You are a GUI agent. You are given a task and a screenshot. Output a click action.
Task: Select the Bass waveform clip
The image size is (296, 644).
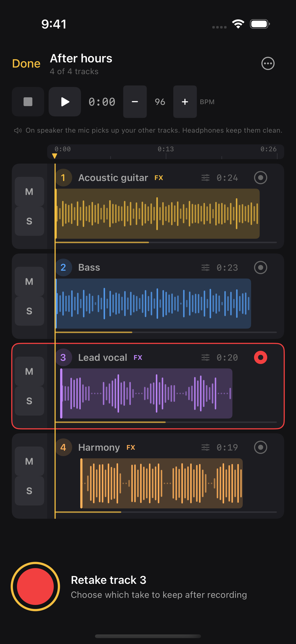point(153,304)
